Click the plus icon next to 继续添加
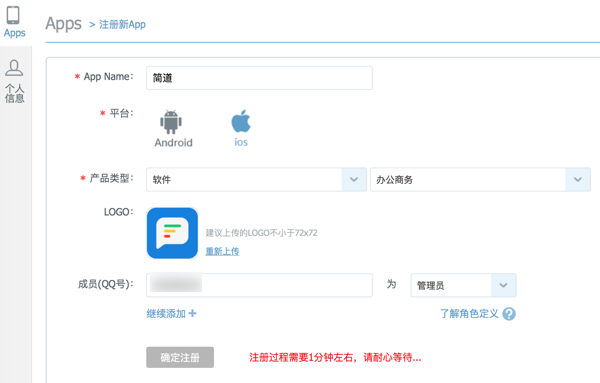This screenshot has height=383, width=600. [192, 313]
